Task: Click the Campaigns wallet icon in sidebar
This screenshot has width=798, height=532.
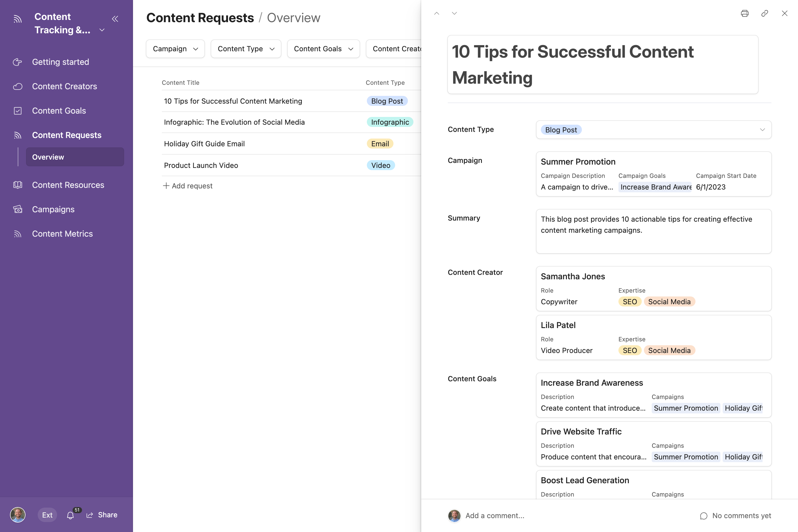Action: (18, 209)
